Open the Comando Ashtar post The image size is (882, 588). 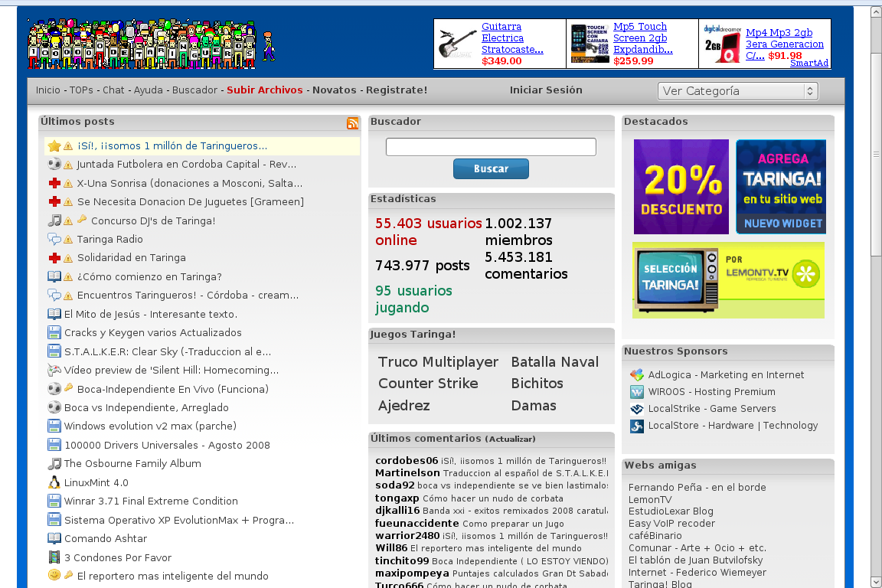pos(105,538)
